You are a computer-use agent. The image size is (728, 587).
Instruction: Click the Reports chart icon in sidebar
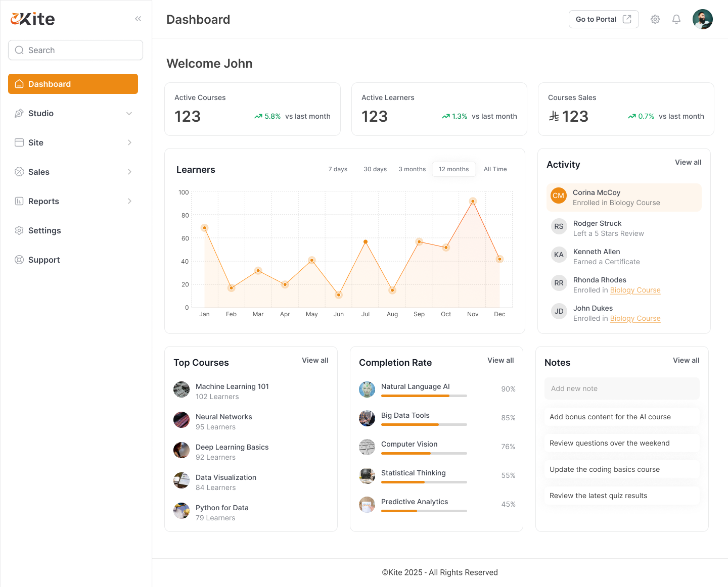(x=19, y=201)
